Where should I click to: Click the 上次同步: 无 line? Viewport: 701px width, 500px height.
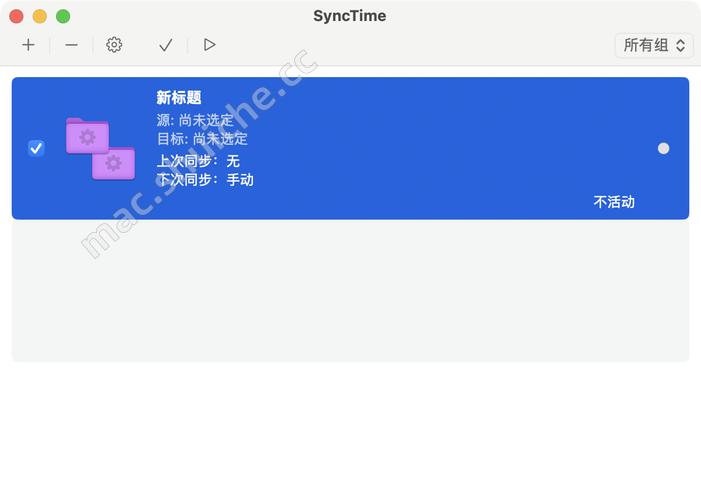click(198, 160)
